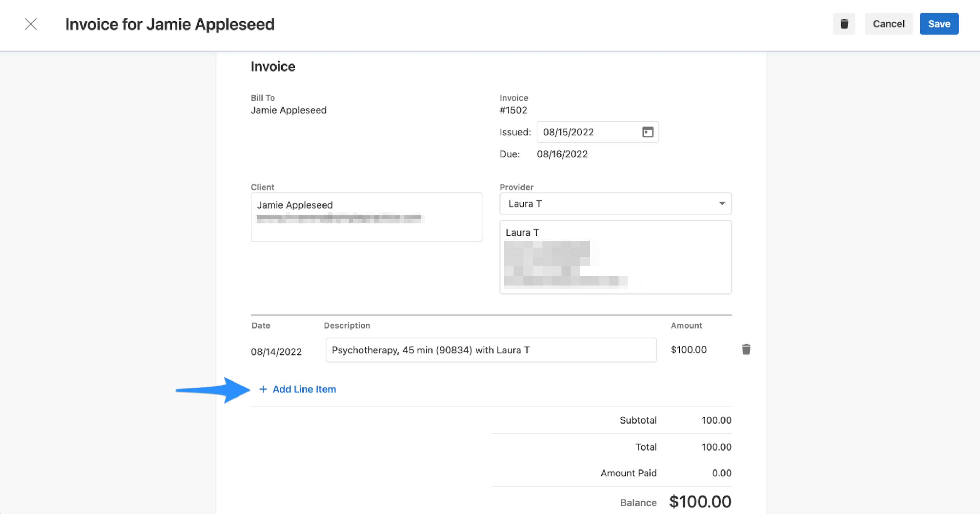The width and height of the screenshot is (980, 514).
Task: Add a new line item
Action: point(297,389)
